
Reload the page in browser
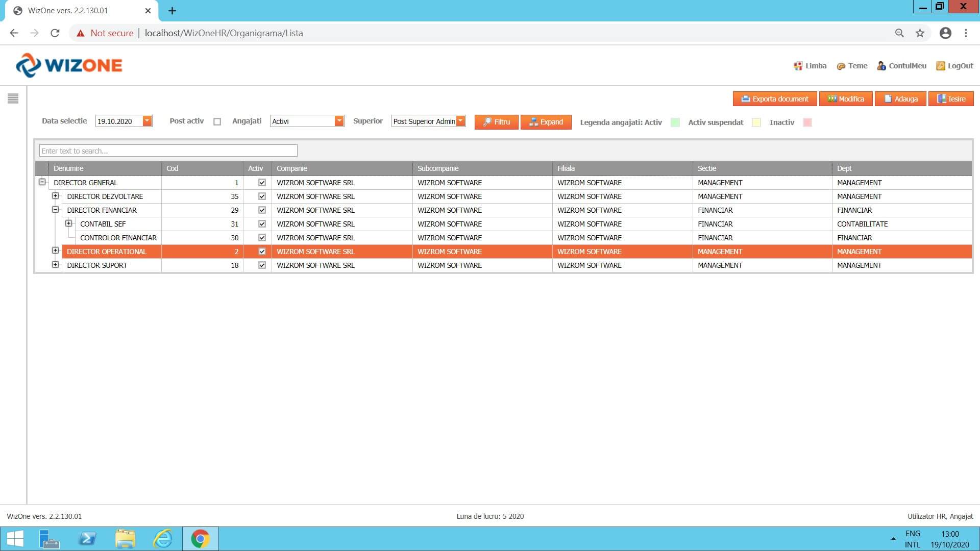55,33
